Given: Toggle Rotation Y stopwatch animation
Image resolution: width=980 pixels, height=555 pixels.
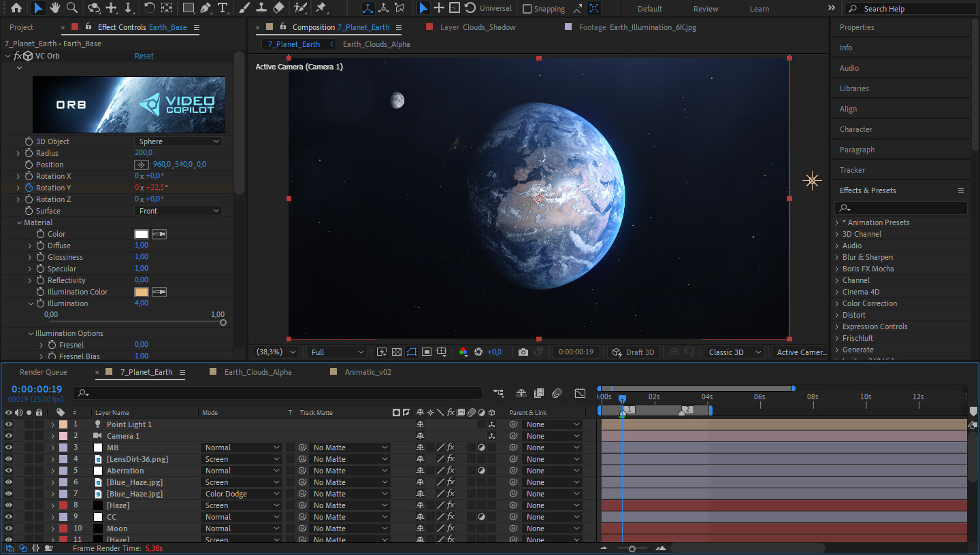Looking at the screenshot, I should pos(29,188).
